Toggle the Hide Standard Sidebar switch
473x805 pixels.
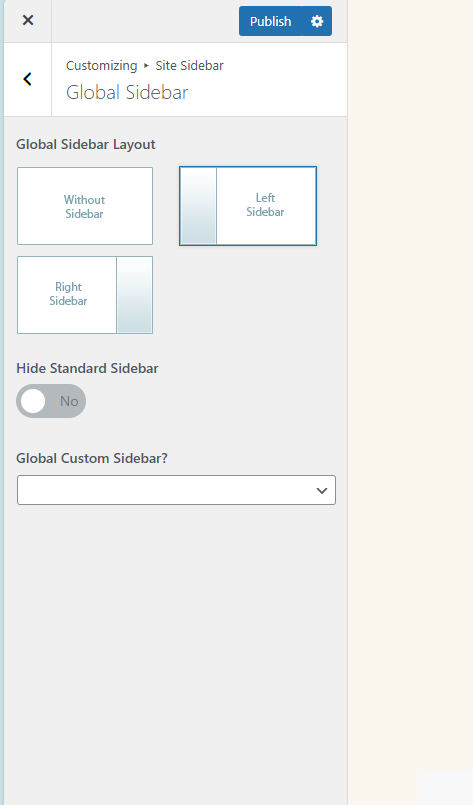tap(51, 401)
